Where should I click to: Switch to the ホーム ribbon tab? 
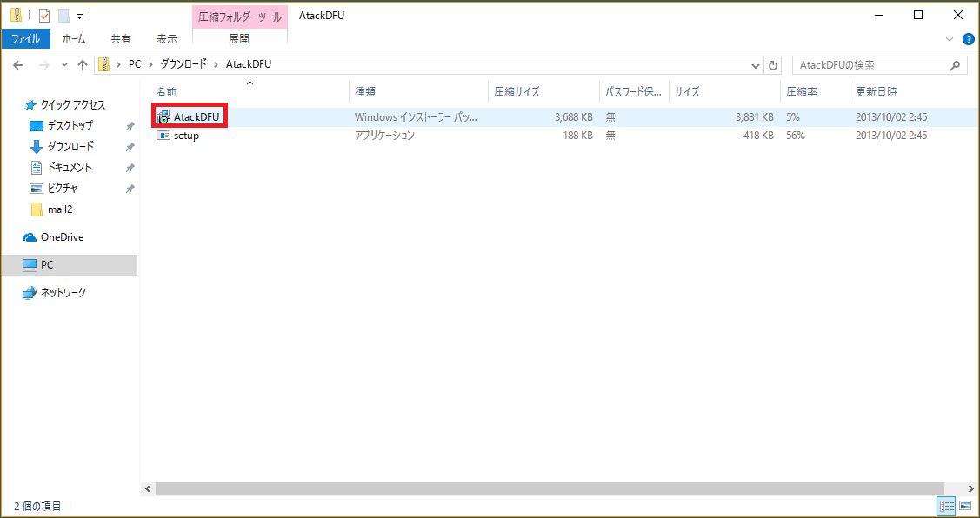coord(74,39)
